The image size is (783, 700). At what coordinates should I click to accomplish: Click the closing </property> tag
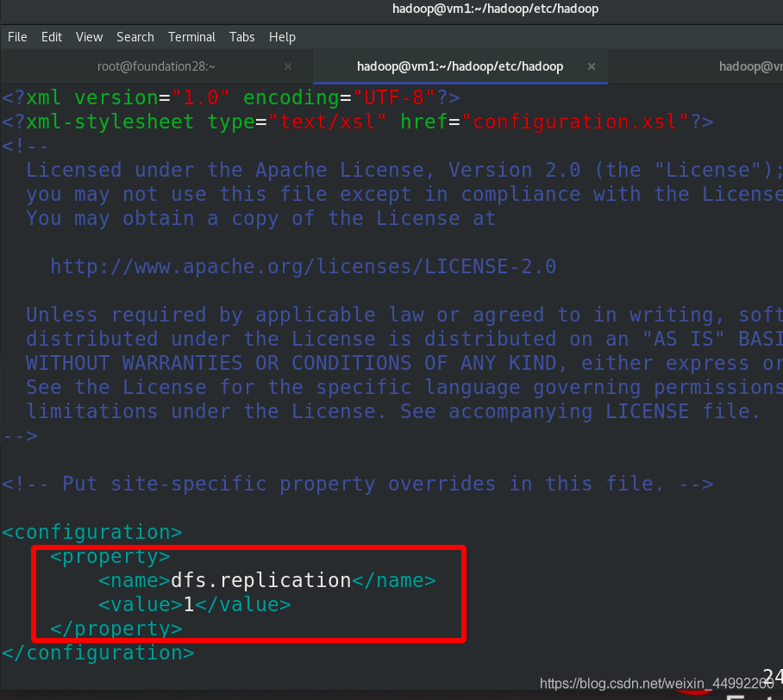tap(116, 629)
